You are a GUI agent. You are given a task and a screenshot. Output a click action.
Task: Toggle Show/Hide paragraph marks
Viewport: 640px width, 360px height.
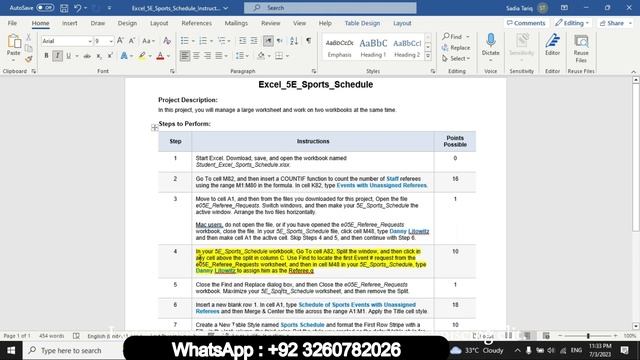(309, 40)
